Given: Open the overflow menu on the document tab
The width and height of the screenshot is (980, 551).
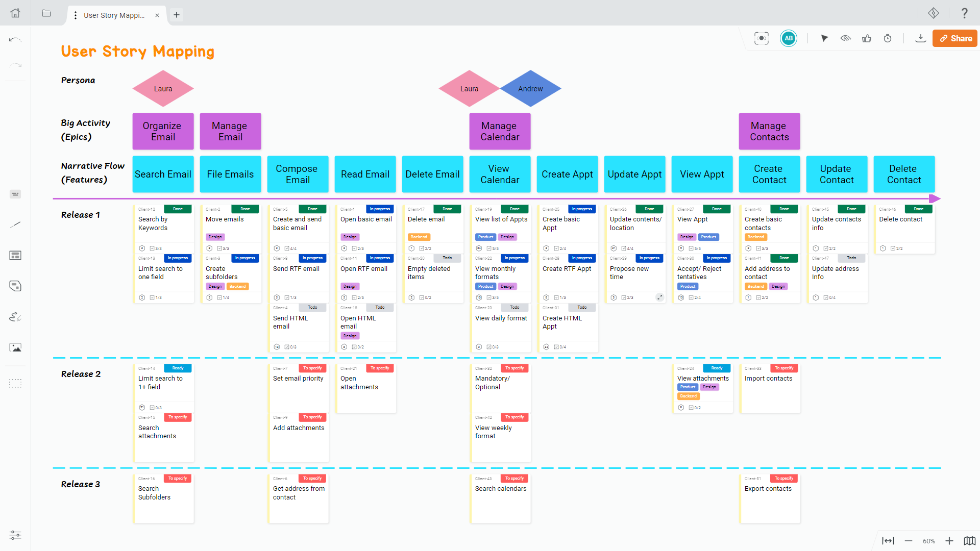Looking at the screenshot, I should 76,15.
